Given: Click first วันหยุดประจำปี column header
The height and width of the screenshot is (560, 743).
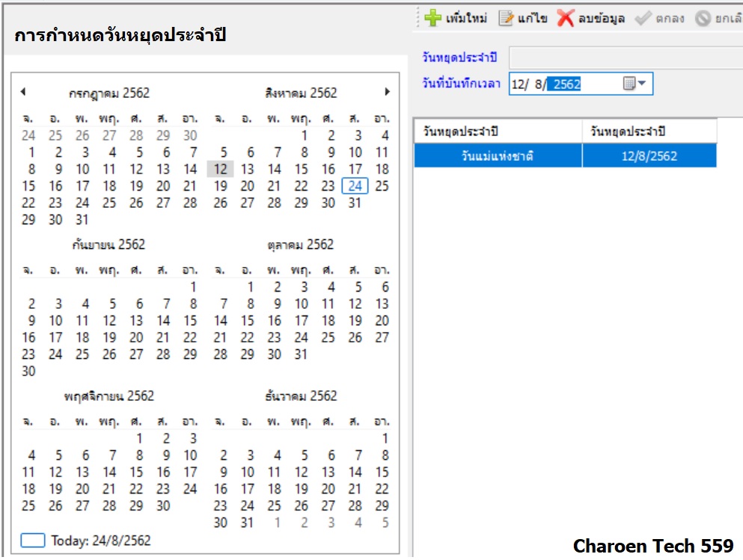Looking at the screenshot, I should click(498, 132).
